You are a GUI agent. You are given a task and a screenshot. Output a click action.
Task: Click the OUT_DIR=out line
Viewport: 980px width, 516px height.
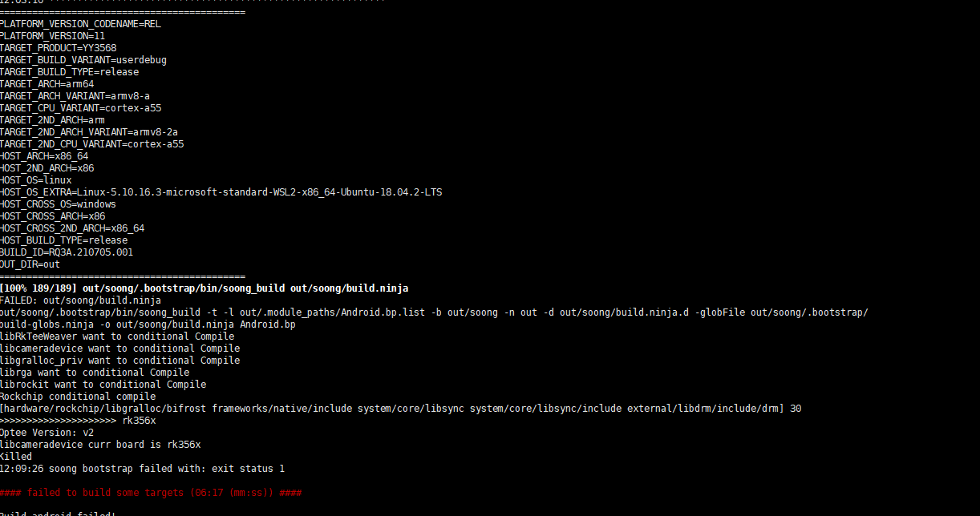[30, 264]
